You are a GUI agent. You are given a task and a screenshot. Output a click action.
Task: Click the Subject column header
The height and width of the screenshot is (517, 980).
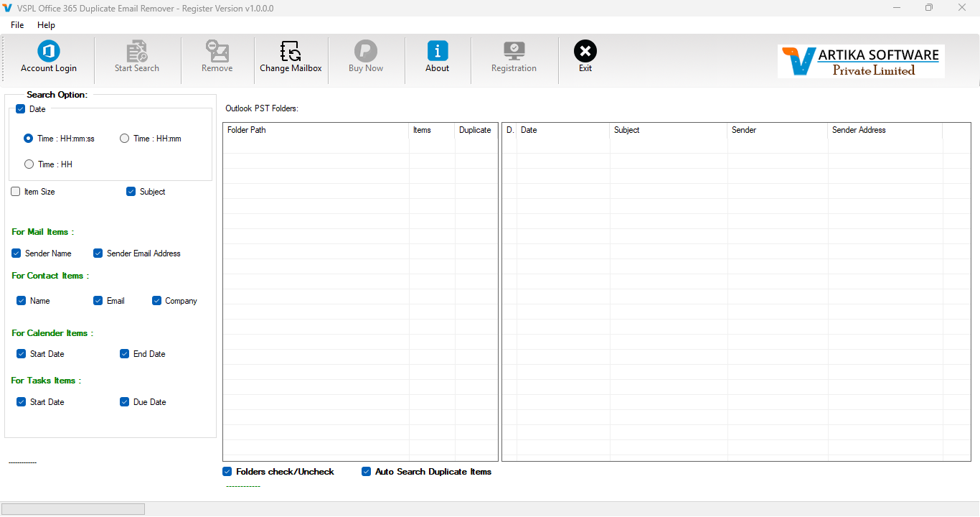coord(669,130)
